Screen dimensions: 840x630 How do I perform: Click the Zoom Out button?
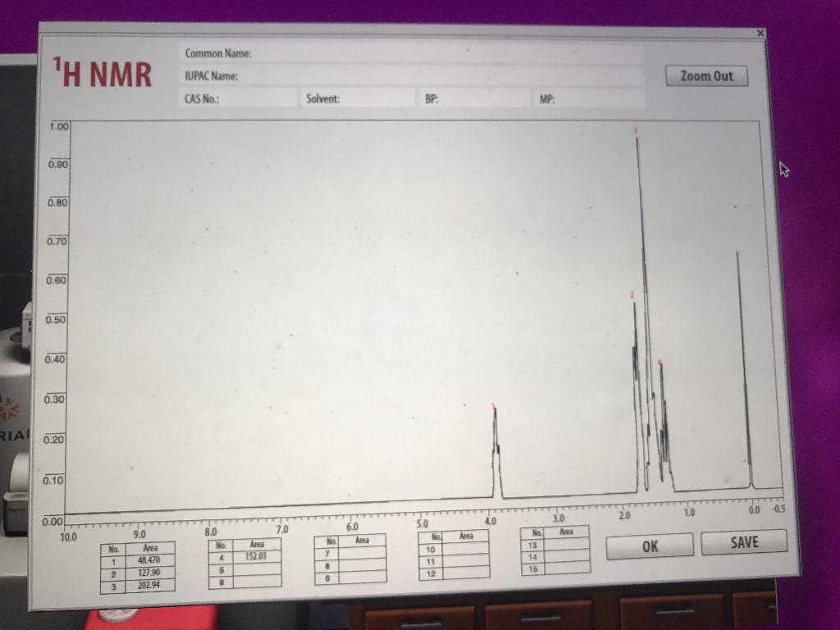click(706, 75)
